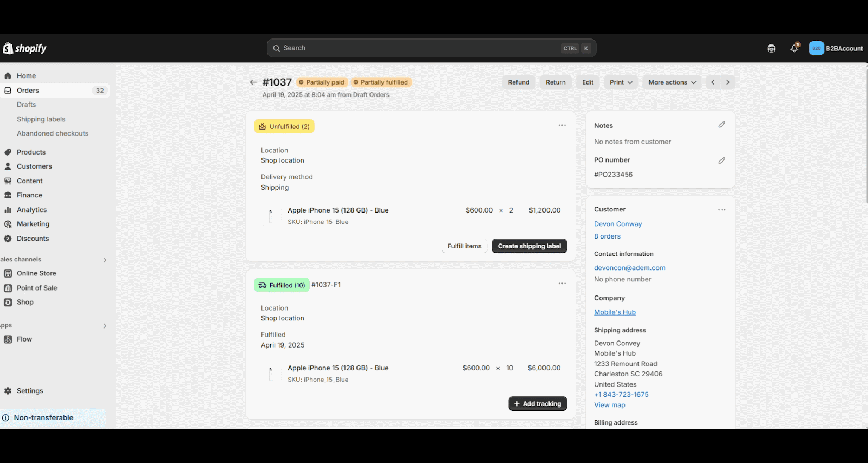Open the Devon Conway customer link
The width and height of the screenshot is (868, 463).
617,224
